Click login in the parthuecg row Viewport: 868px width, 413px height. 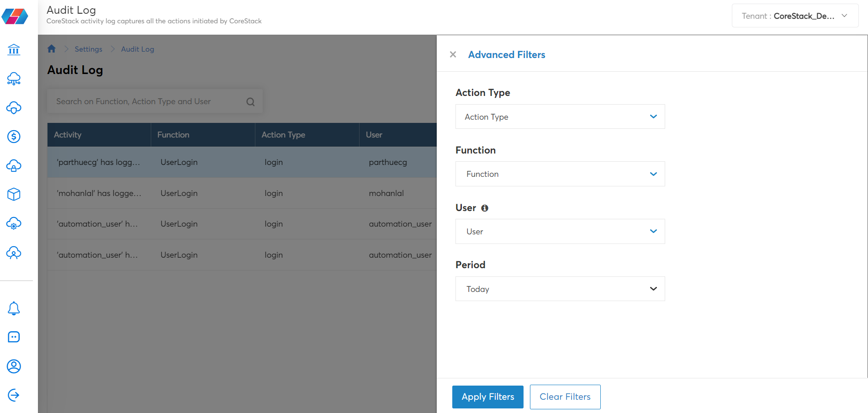[274, 162]
